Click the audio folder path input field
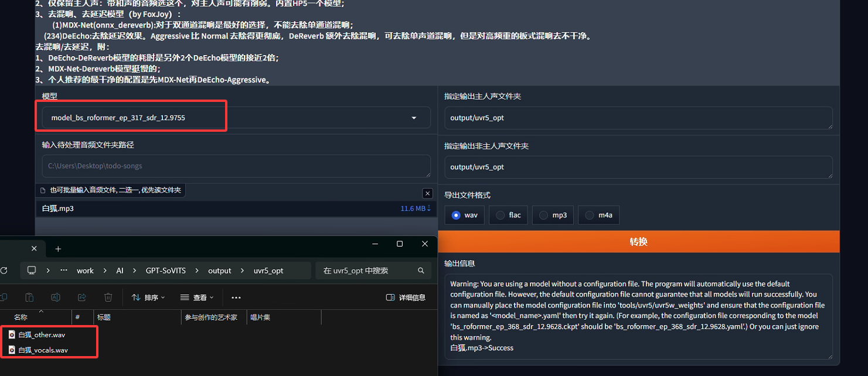868x376 pixels. coord(236,166)
